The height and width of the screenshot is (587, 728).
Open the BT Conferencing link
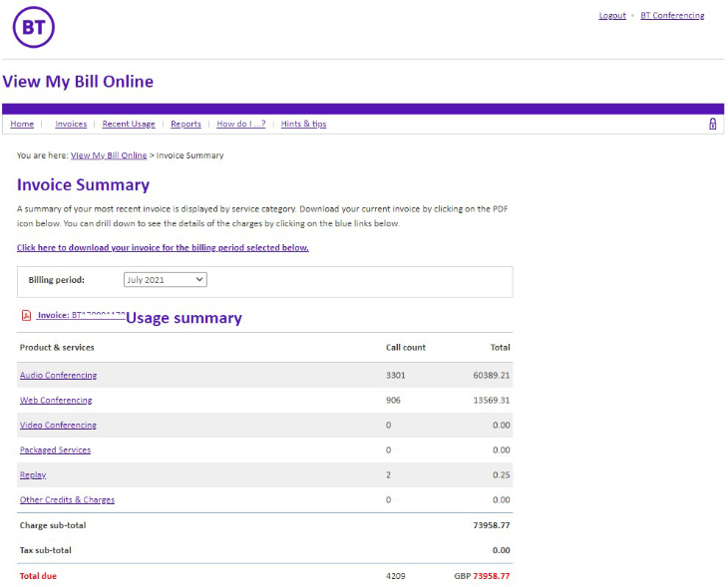[672, 15]
